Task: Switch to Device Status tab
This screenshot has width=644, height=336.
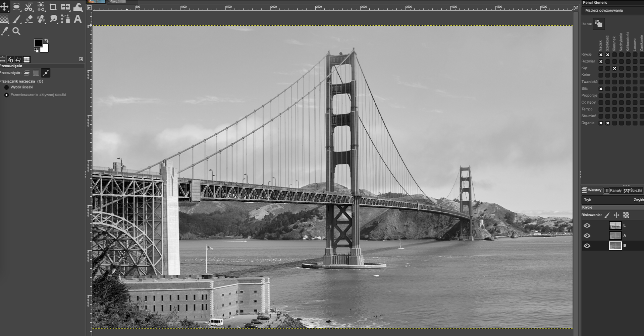Action: (x=10, y=60)
